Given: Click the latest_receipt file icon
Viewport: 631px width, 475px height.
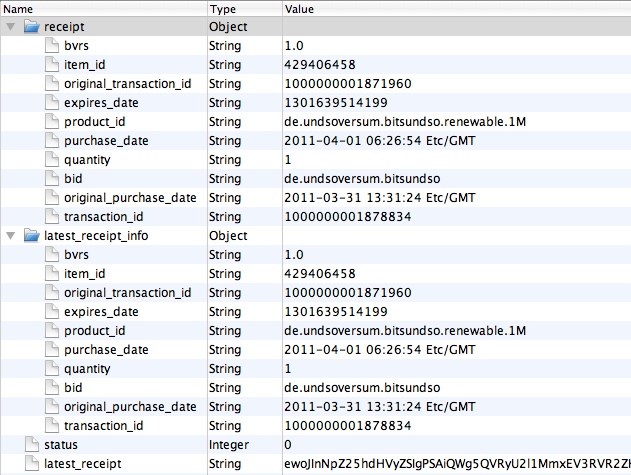Looking at the screenshot, I should point(32,463).
